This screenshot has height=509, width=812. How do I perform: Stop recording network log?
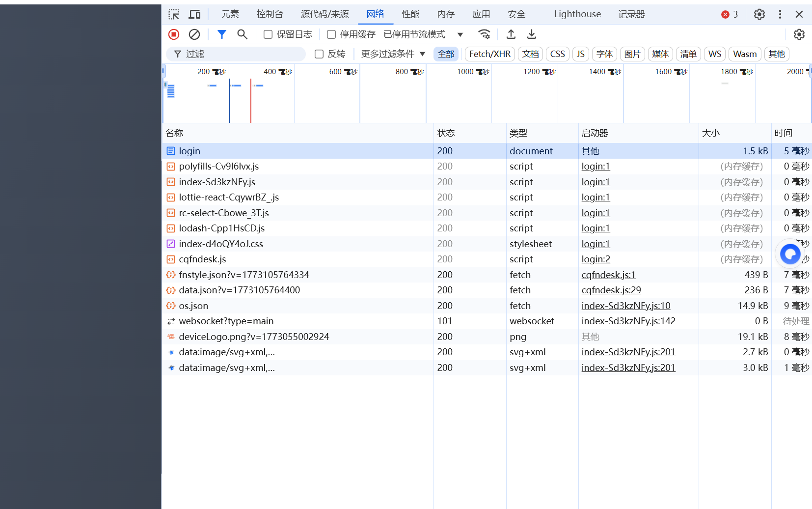click(x=174, y=34)
